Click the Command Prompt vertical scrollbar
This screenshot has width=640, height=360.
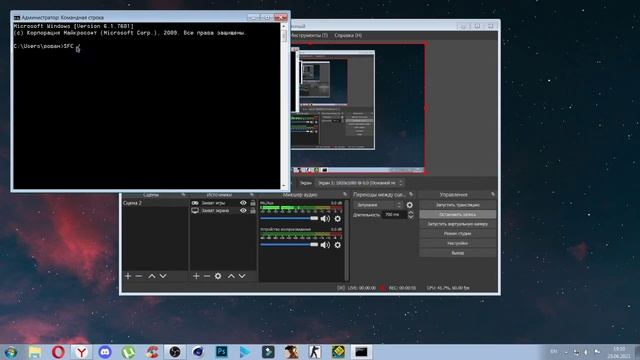coord(284,106)
